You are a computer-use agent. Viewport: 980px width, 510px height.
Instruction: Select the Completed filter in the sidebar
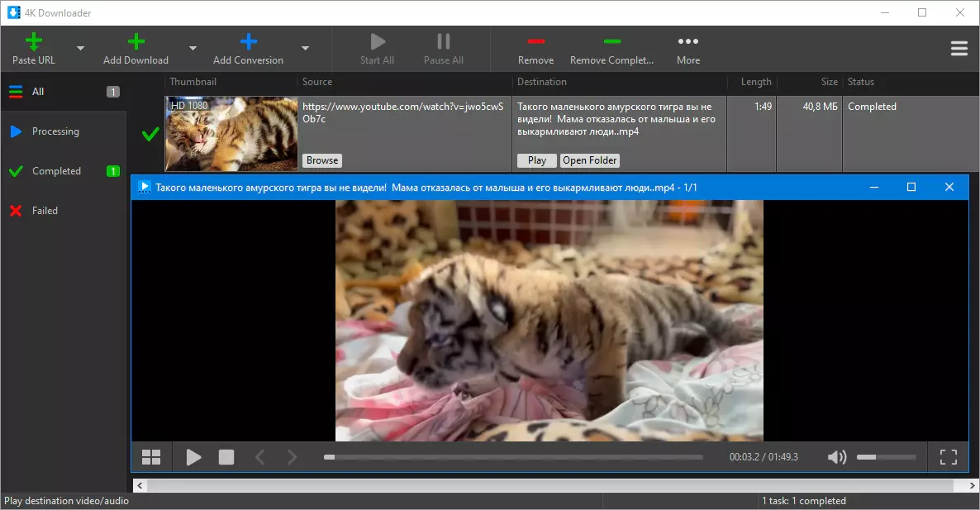coord(56,171)
